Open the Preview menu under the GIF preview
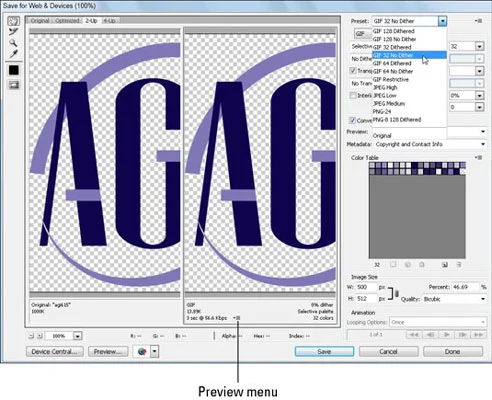492x400 pixels. click(x=237, y=318)
